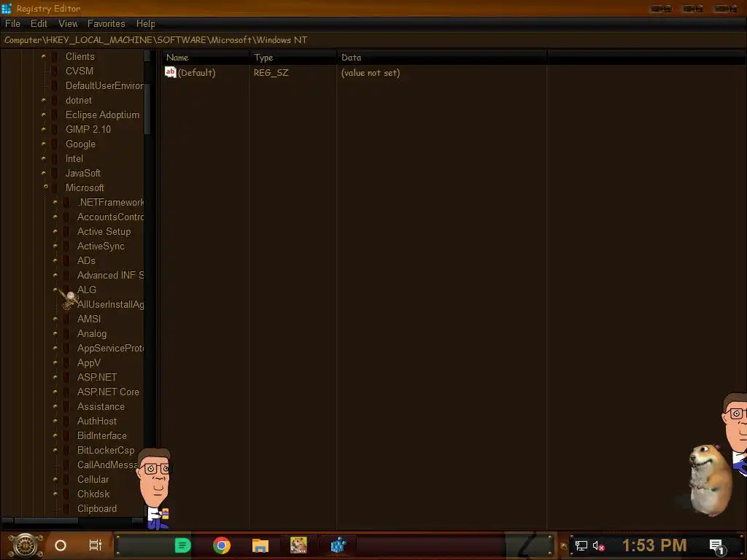
Task: Click the Cortana circle search icon
Action: click(x=61, y=545)
